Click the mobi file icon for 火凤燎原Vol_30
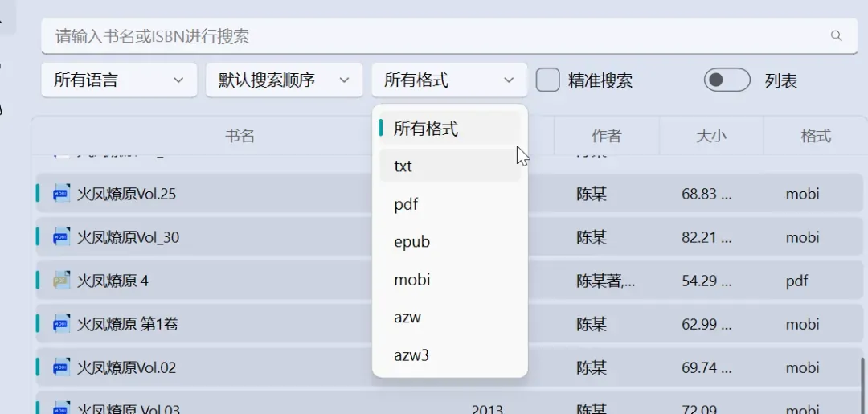868x414 pixels. tap(61, 237)
